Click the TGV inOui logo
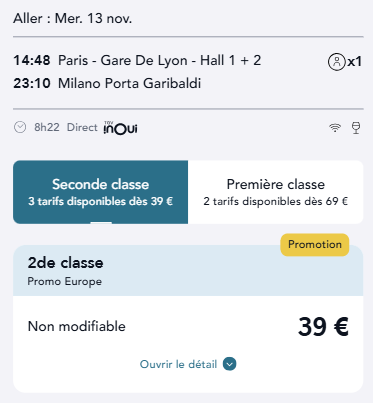The width and height of the screenshot is (373, 403). pyautogui.click(x=120, y=128)
